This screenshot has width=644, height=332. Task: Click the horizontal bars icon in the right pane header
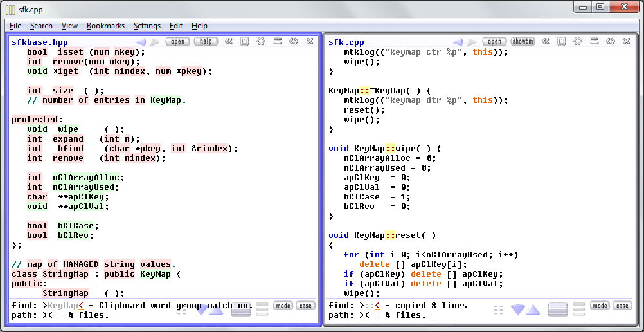tap(595, 42)
